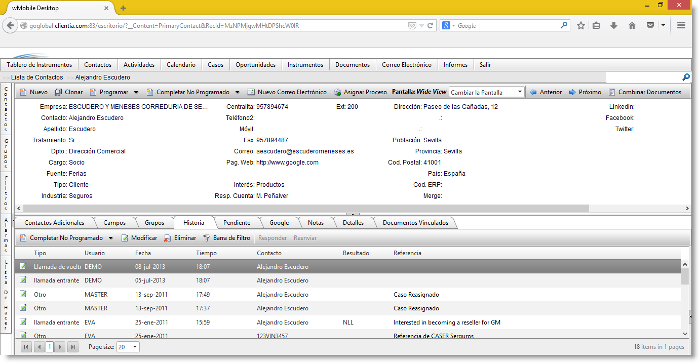Open Actividades menu
The height and width of the screenshot is (363, 700).
[x=139, y=65]
